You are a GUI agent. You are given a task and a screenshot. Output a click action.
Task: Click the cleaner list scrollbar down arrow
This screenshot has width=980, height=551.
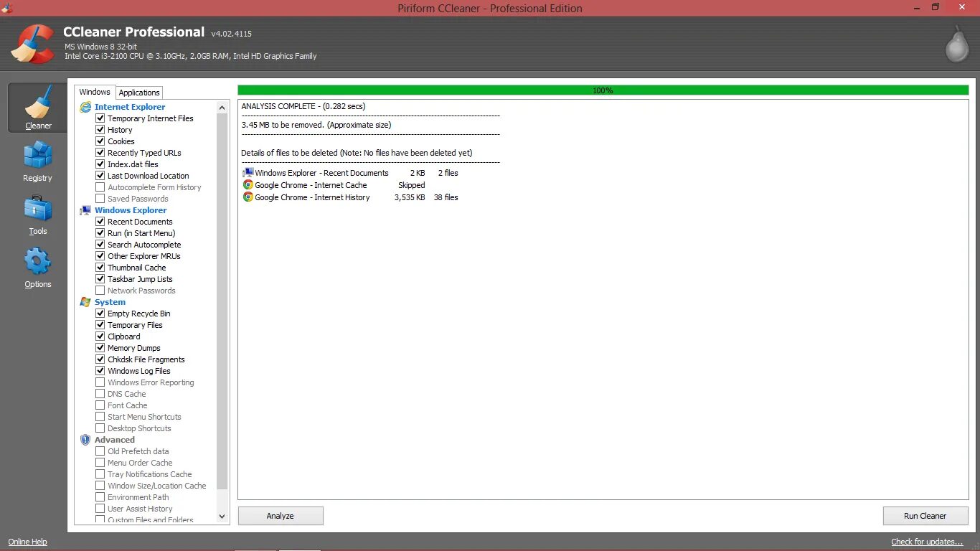222,518
